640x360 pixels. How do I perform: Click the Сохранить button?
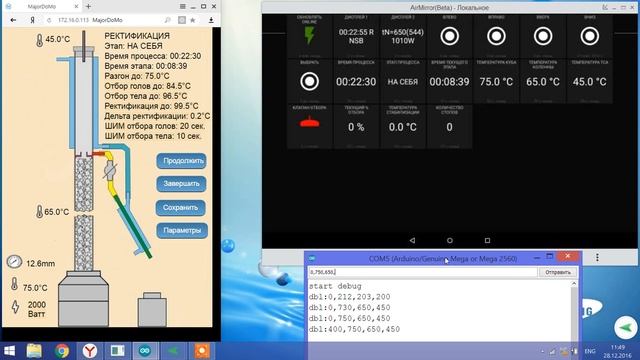[x=181, y=207]
